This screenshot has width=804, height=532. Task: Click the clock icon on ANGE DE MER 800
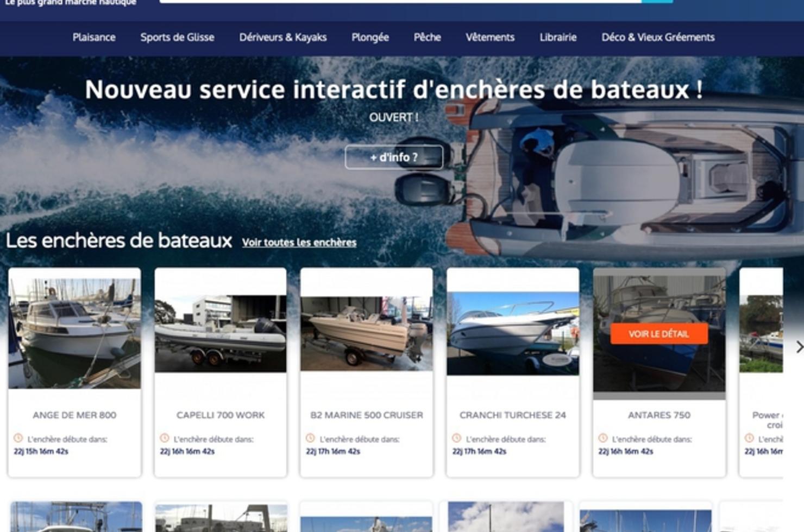pyautogui.click(x=18, y=438)
